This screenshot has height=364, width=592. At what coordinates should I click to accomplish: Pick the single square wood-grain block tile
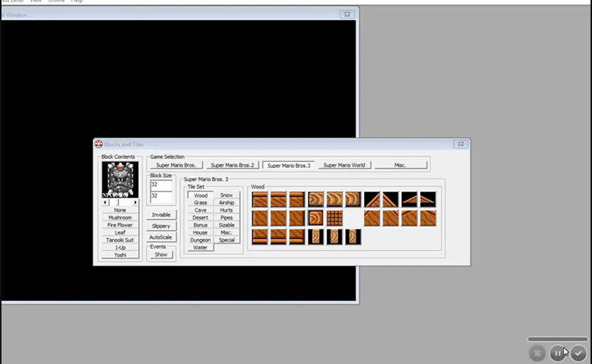click(x=316, y=218)
